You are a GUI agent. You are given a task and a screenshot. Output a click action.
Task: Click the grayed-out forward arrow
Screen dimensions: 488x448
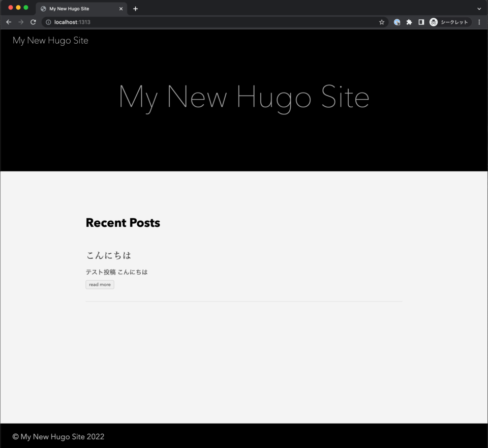tap(20, 22)
